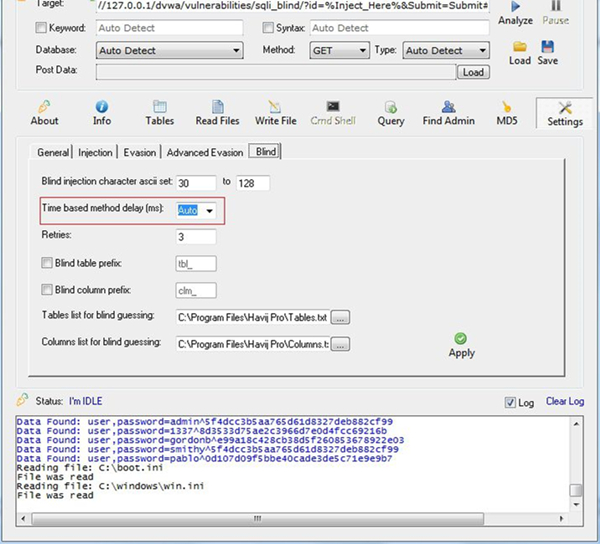Switch to the Injection tab
The height and width of the screenshot is (544, 600).
coord(96,152)
